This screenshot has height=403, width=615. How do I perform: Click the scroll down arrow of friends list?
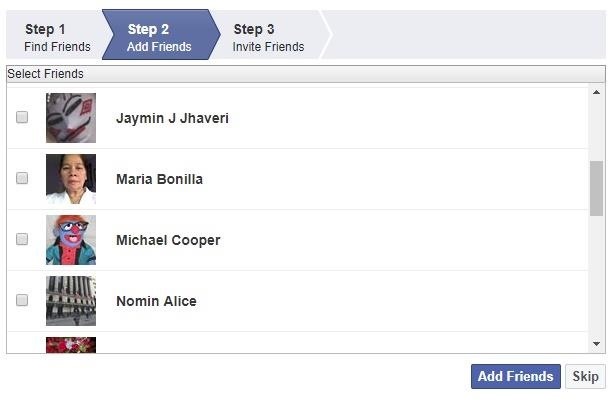pyautogui.click(x=596, y=344)
